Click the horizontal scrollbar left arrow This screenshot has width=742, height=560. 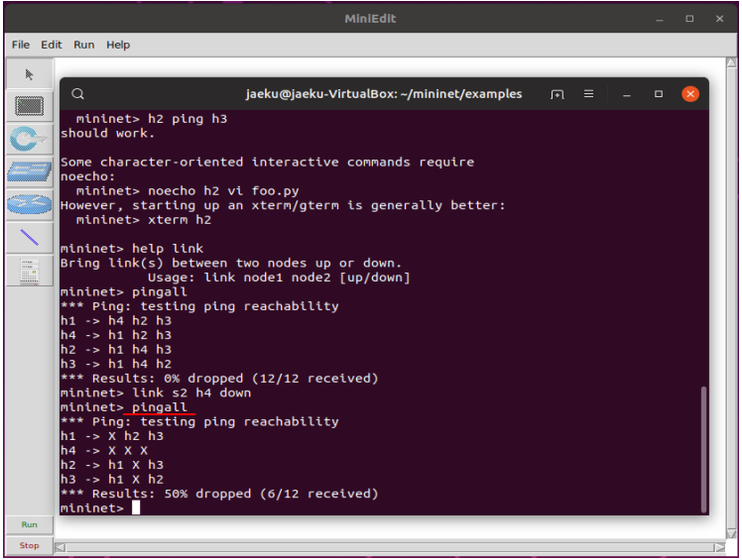[61, 547]
